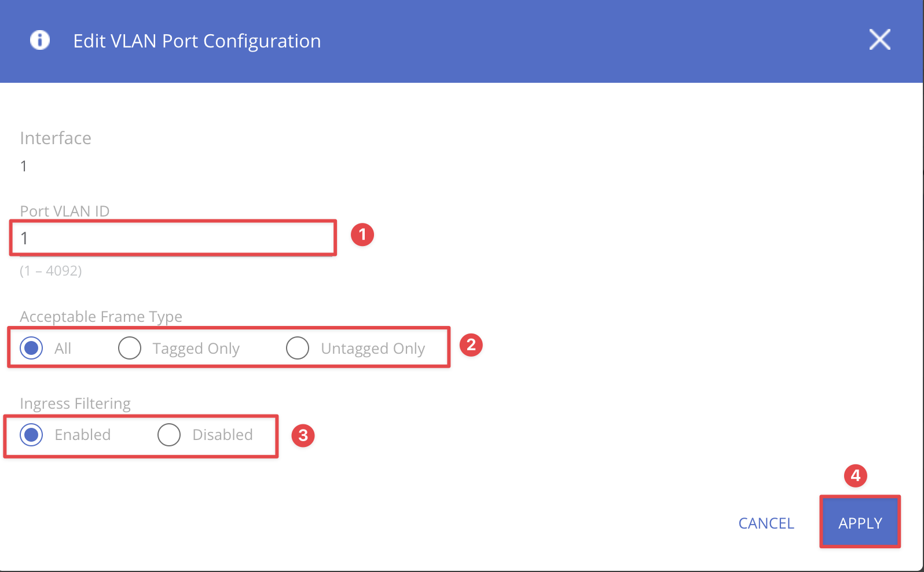Close the Edit VLAN Port Configuration dialog
Screen dimensions: 924x572
point(879,40)
